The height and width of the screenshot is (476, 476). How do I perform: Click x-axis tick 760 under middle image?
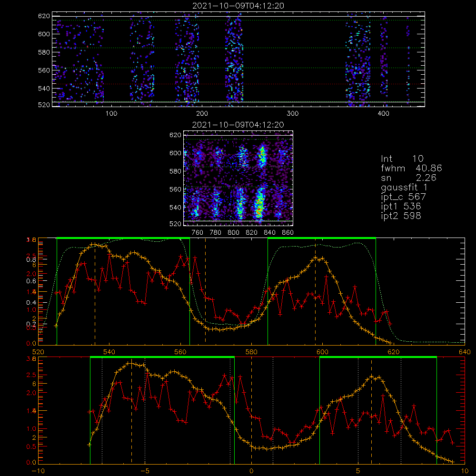click(198, 233)
